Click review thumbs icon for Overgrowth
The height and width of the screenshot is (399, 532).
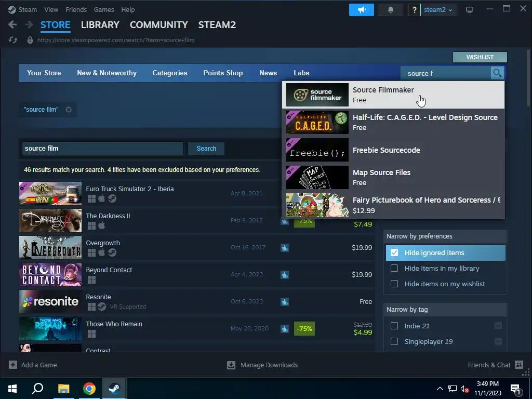[x=284, y=248]
